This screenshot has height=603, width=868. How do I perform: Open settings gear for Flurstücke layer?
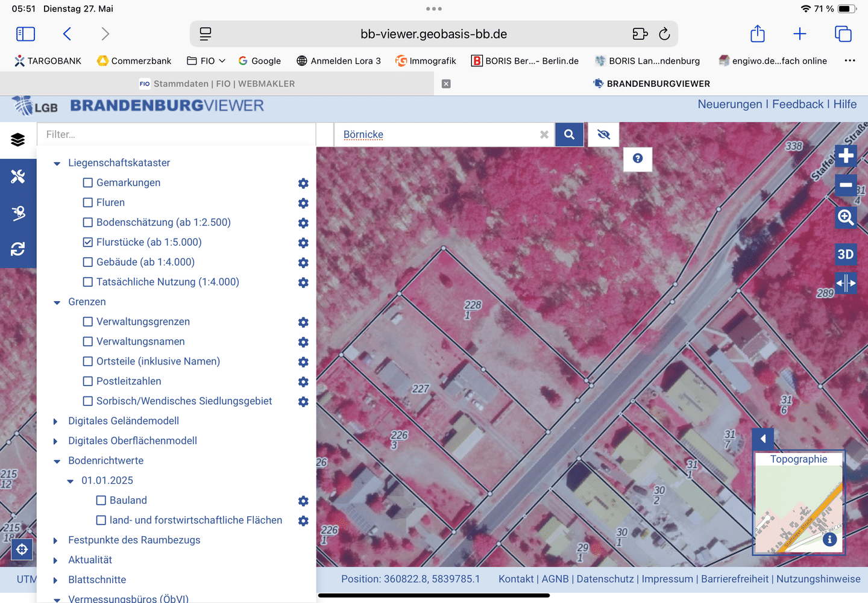pos(303,243)
